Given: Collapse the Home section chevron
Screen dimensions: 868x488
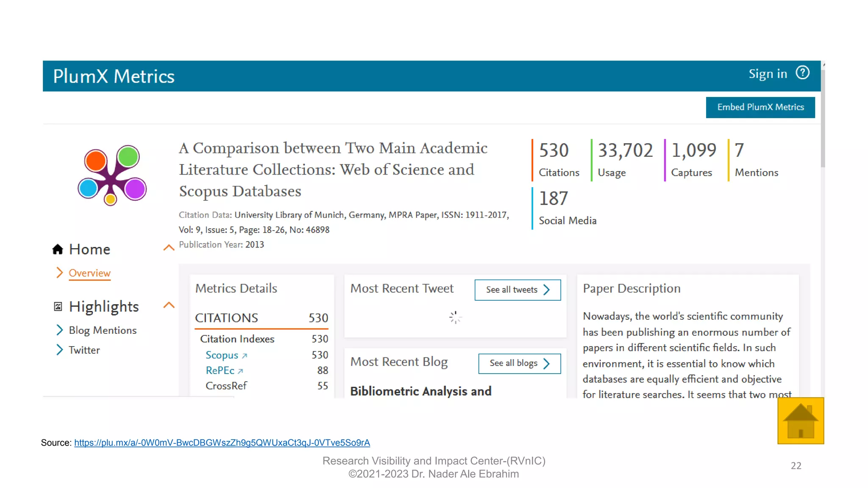Looking at the screenshot, I should 169,248.
